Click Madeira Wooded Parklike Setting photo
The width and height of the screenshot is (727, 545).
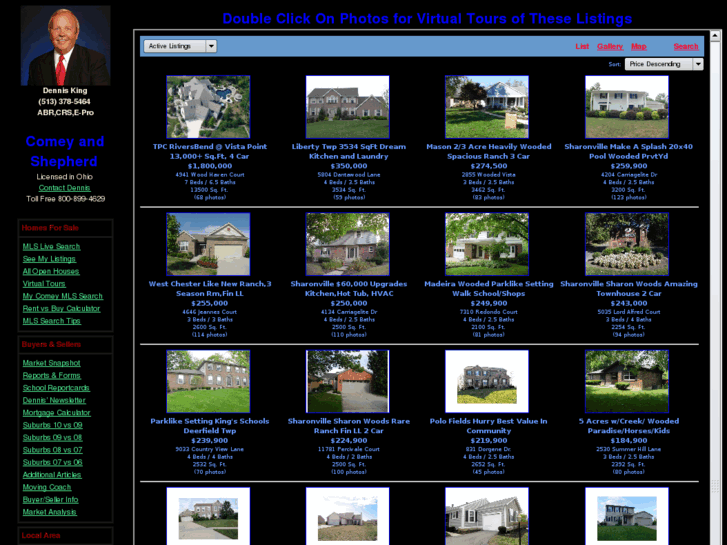[x=487, y=244]
